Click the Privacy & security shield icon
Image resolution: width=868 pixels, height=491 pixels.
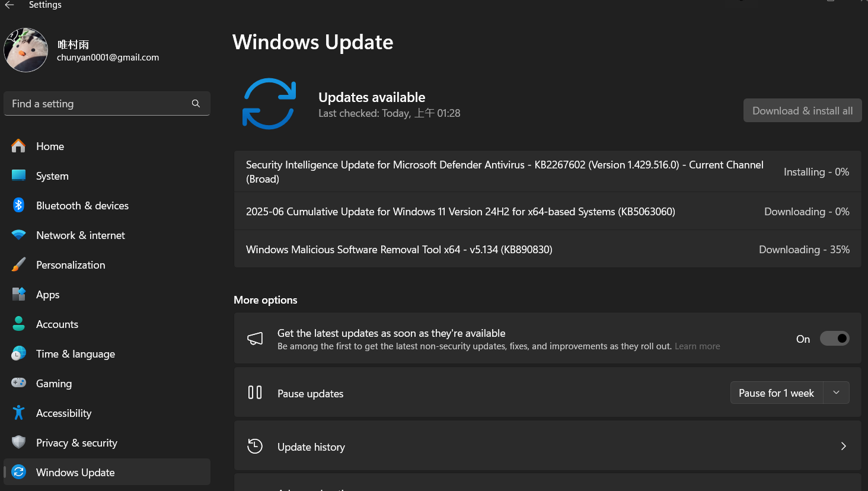(x=19, y=442)
